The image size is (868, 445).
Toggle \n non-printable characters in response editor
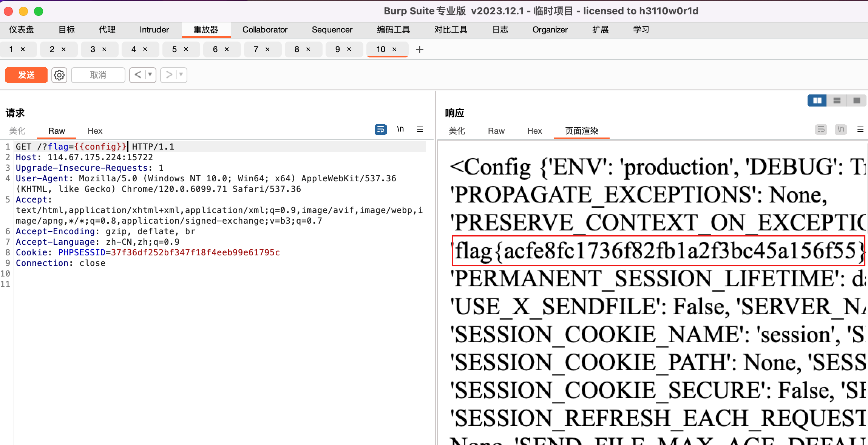pos(840,130)
